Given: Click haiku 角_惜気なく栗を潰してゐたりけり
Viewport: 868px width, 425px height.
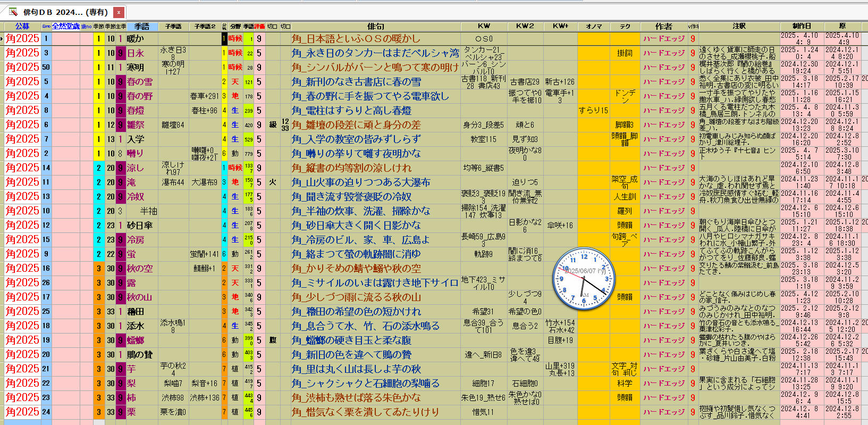Looking at the screenshot, I should [x=365, y=412].
